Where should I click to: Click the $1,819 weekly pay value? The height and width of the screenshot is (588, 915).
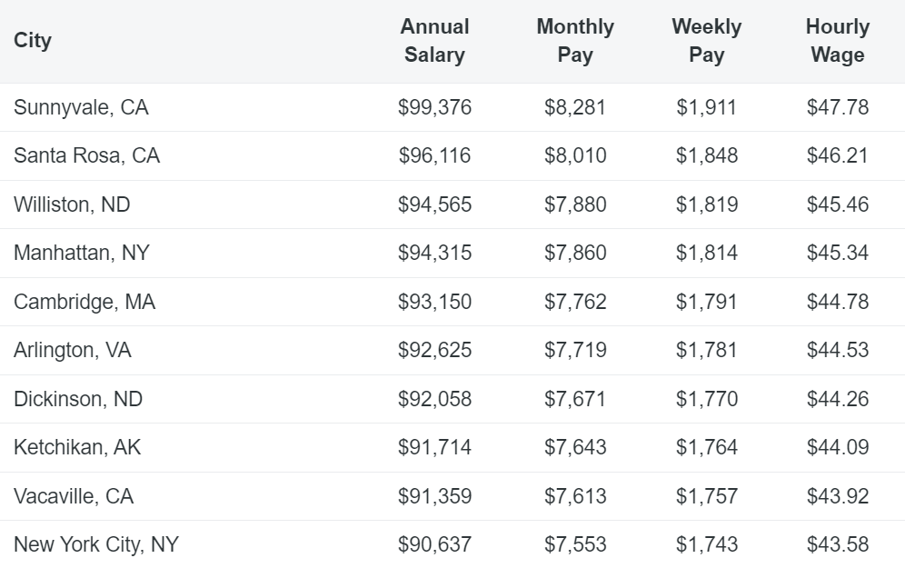[706, 204]
